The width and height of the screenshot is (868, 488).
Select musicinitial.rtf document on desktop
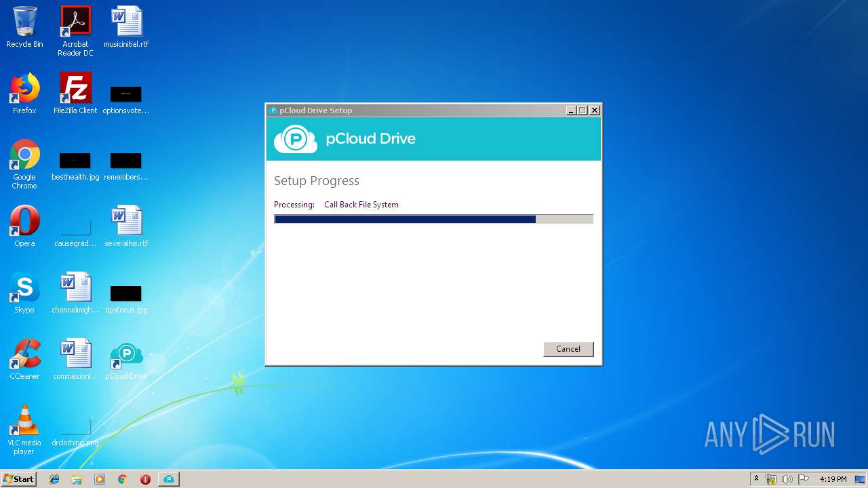126,27
